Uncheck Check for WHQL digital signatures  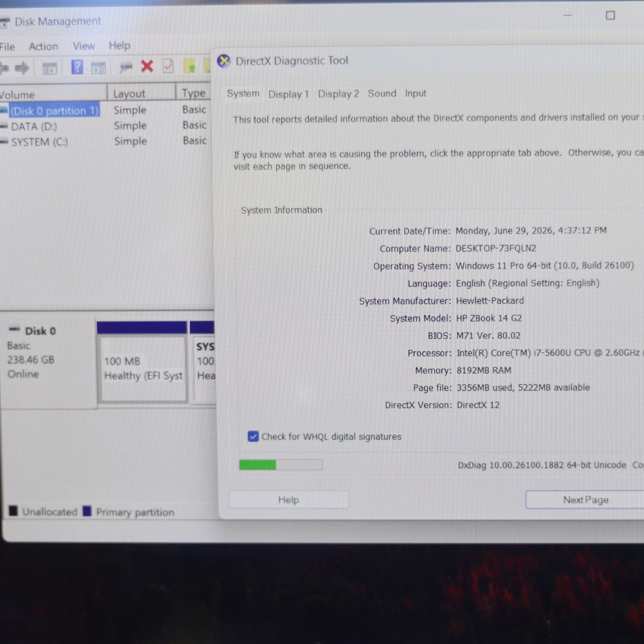pos(253,436)
